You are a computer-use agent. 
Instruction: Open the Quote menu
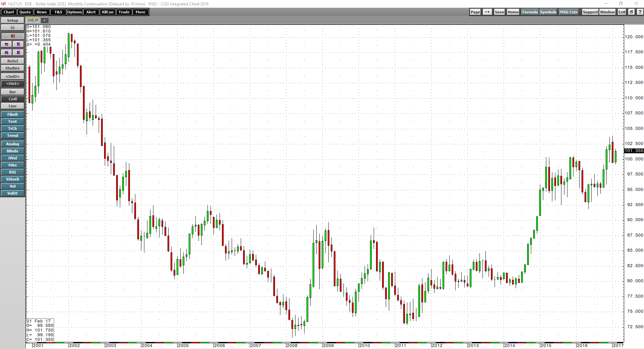click(25, 12)
